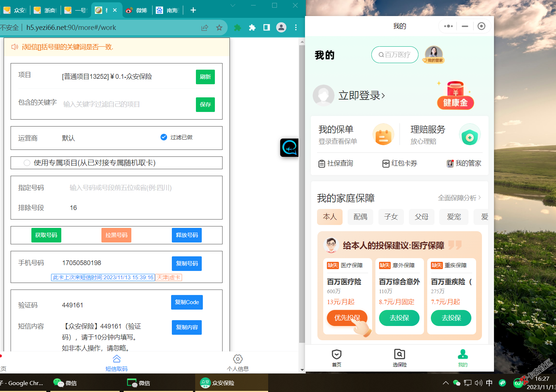
Task: Select the 使用专属项目 radio button
Action: click(x=27, y=163)
